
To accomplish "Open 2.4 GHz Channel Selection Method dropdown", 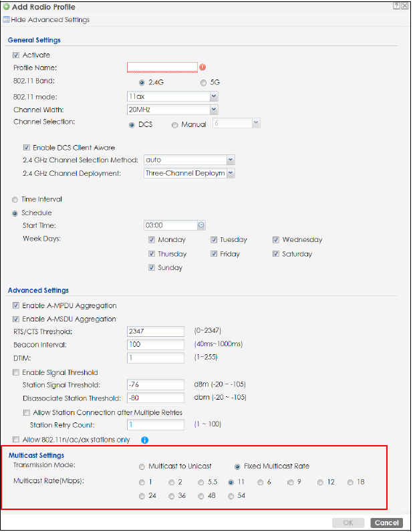I will click(x=230, y=160).
